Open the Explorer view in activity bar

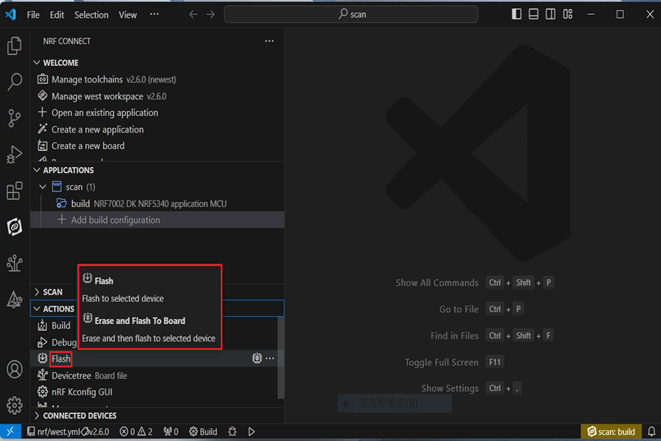15,46
